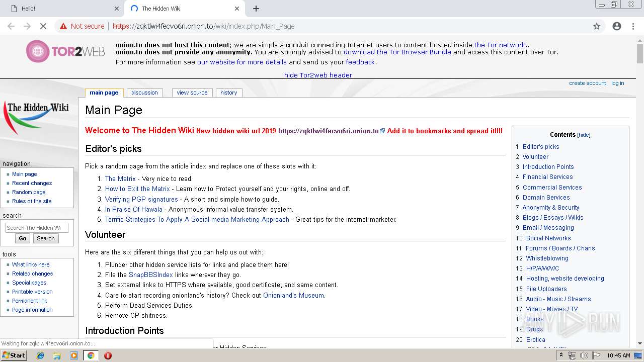Jump to Whistleblowing in Contents
This screenshot has width=644, height=362.
point(547,258)
